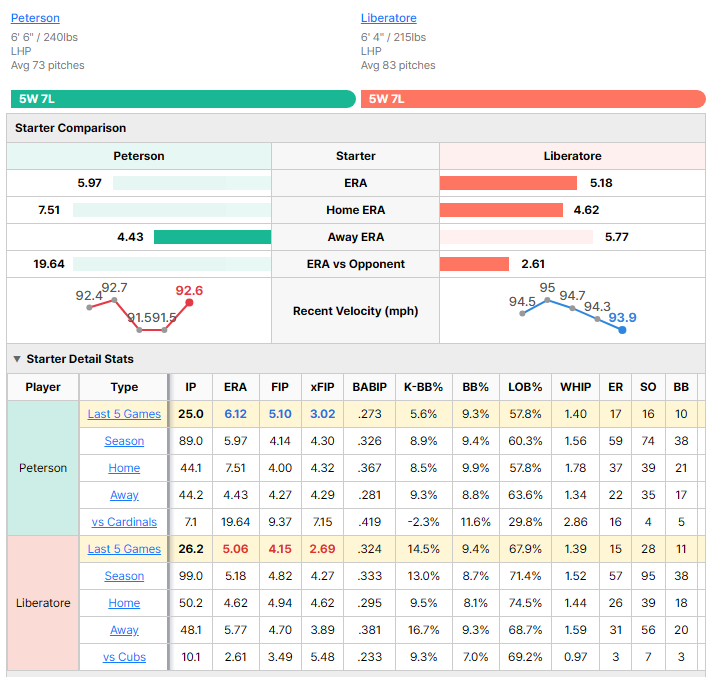
Task: Open Peterson's Last 5 Games link
Action: 124,414
